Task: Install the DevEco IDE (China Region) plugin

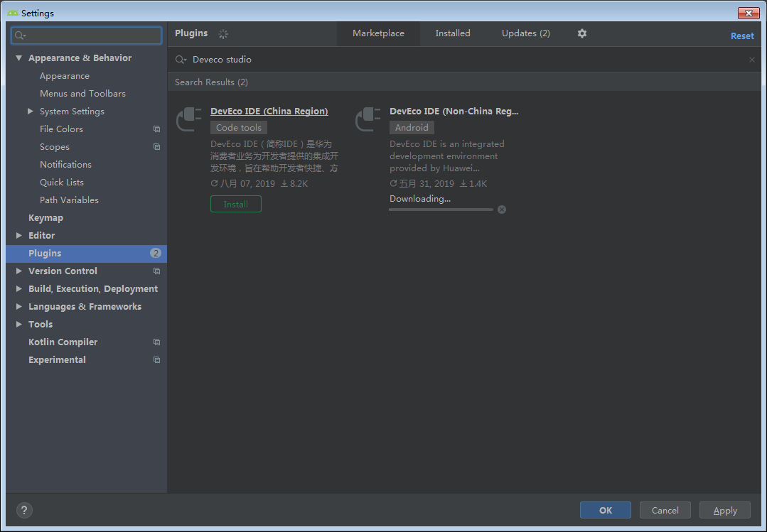Action: 235,204
